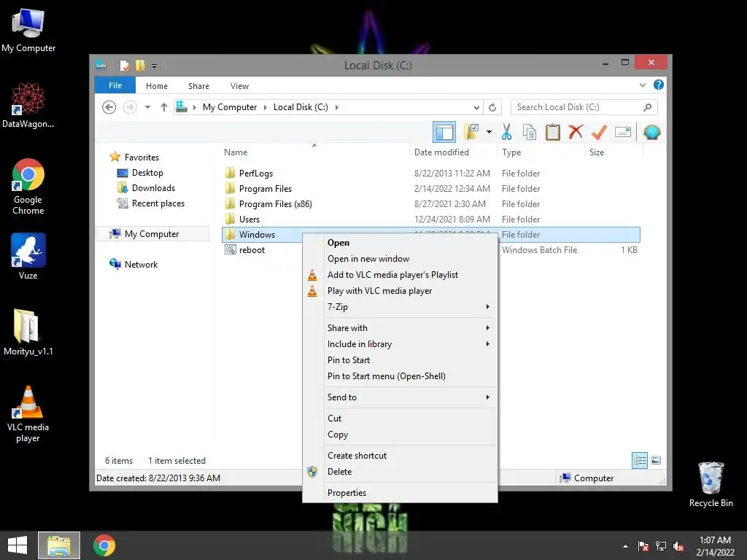Choose Open in the context menu
This screenshot has width=747, height=560.
(x=400, y=243)
